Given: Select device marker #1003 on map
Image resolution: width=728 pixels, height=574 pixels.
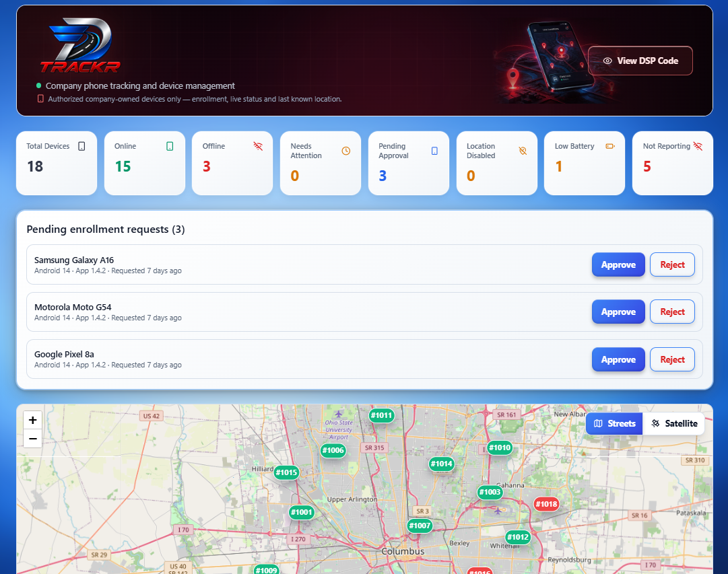Looking at the screenshot, I should (490, 493).
